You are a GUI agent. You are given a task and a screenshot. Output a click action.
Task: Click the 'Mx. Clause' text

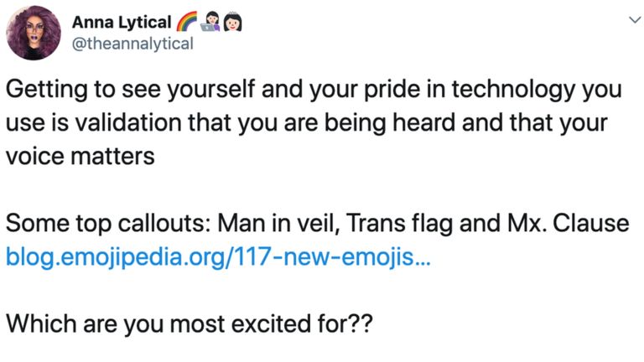(x=560, y=225)
